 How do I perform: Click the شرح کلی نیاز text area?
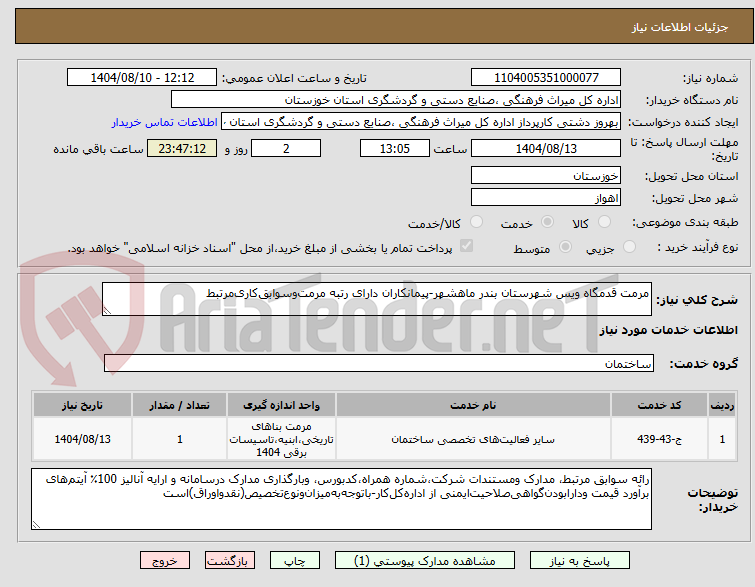(377, 299)
